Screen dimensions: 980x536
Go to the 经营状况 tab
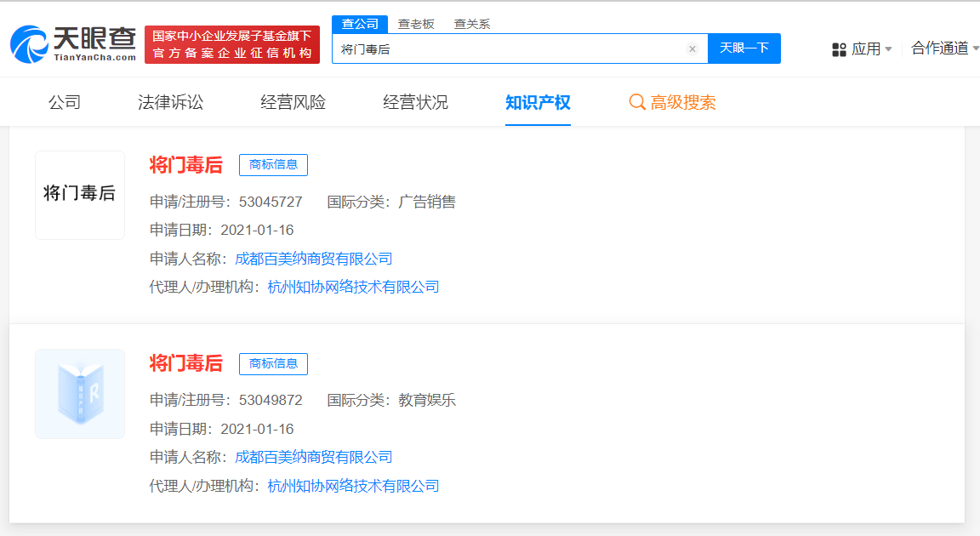[415, 103]
